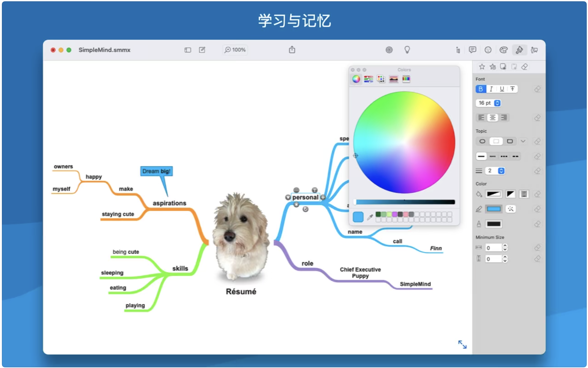
Task: Switch to the color palettes tab in Colors
Action: [381, 79]
